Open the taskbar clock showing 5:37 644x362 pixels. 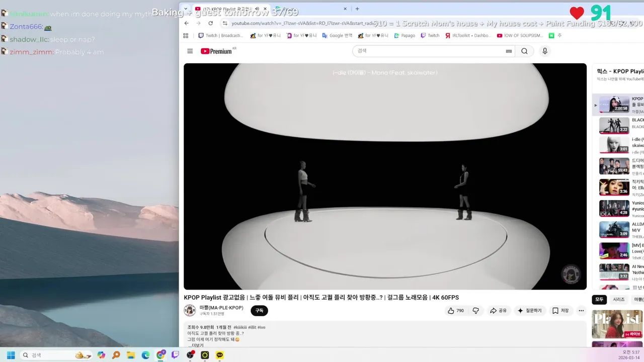coord(630,355)
